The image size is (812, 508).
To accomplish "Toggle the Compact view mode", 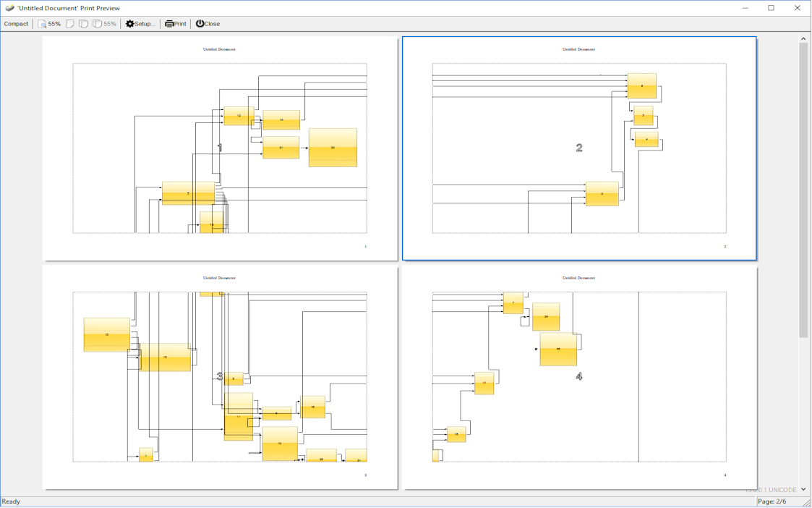I will (x=16, y=24).
